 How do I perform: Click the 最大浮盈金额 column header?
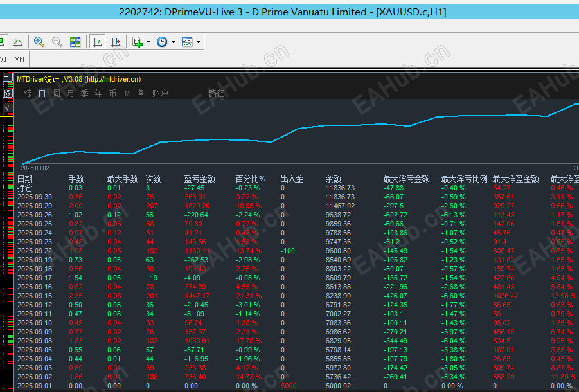515,179
